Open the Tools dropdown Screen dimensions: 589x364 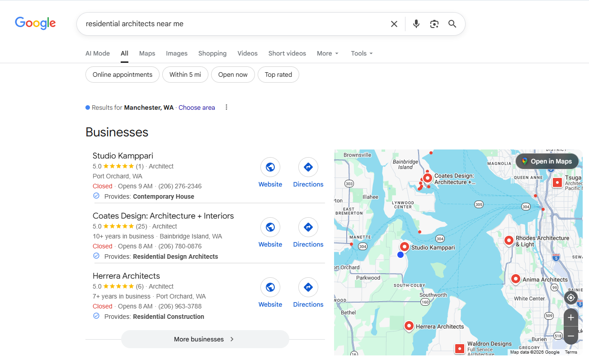362,53
